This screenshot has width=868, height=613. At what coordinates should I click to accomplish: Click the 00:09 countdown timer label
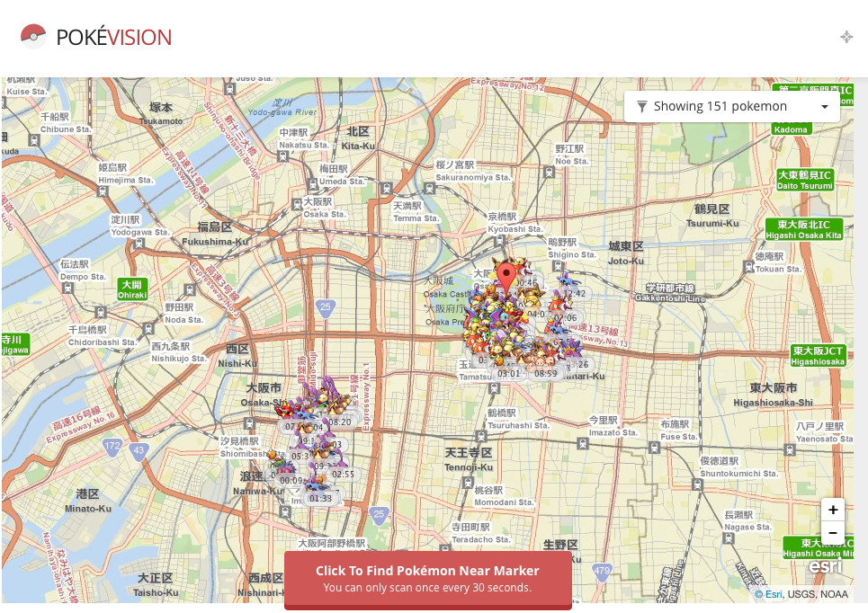(291, 480)
